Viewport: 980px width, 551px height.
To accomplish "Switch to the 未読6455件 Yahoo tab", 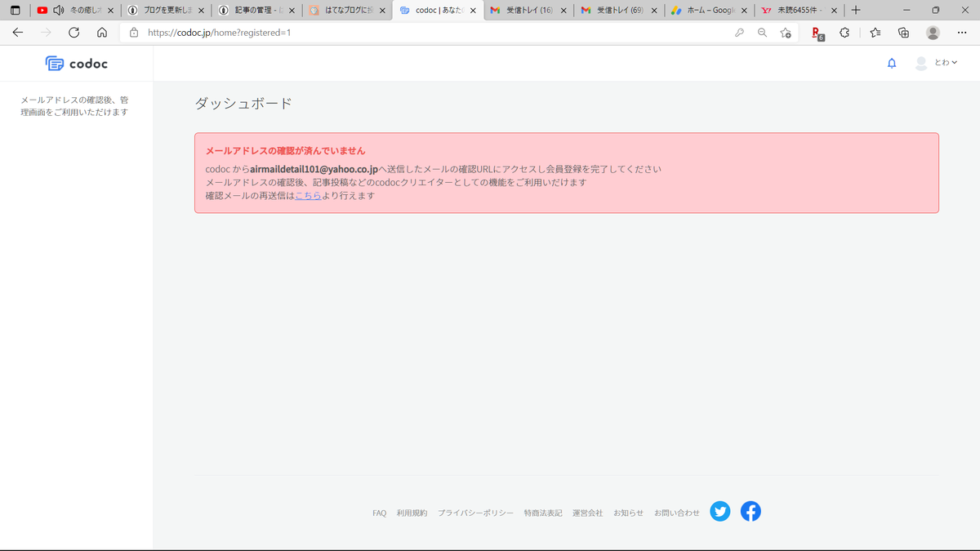I will pyautogui.click(x=796, y=11).
